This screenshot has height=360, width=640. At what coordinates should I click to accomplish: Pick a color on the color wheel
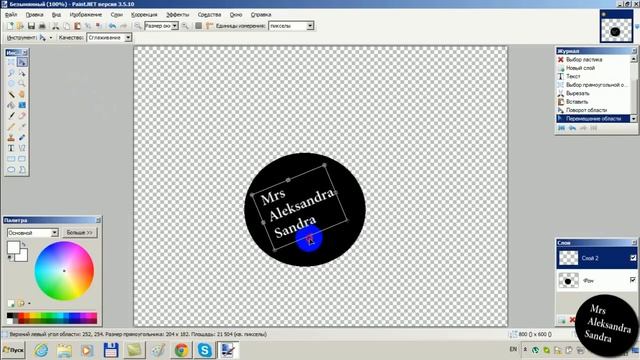(x=64, y=271)
